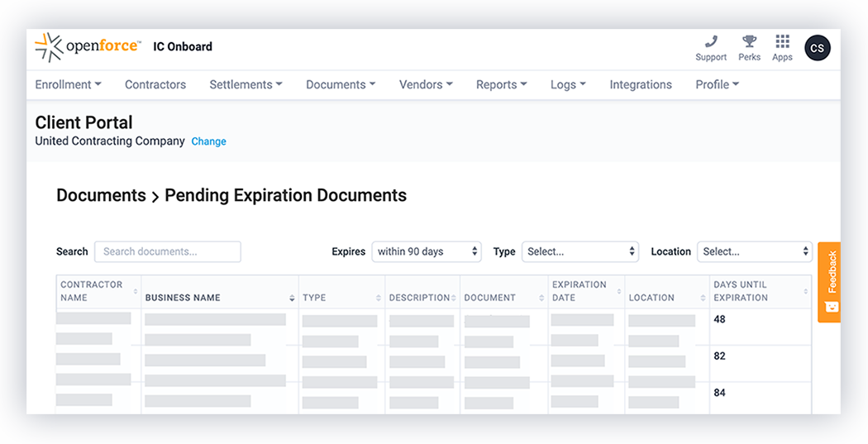Open the Integrations page
Image resolution: width=868 pixels, height=444 pixels.
[x=641, y=84]
